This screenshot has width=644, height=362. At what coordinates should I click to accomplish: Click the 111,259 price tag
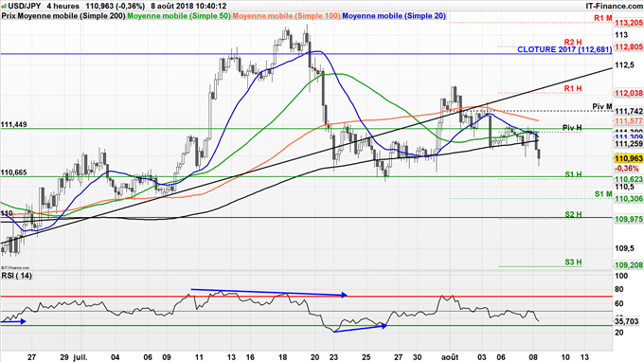click(629, 144)
